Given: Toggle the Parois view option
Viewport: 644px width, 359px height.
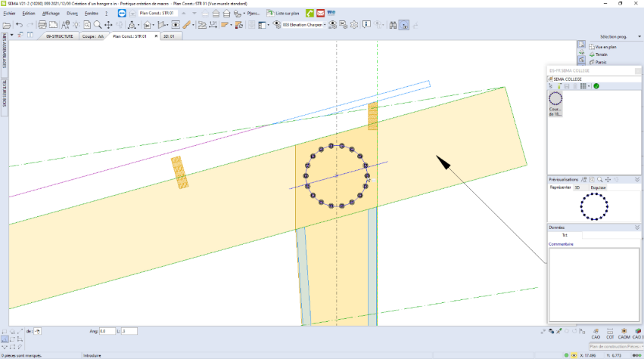Looking at the screenshot, I should (x=600, y=62).
